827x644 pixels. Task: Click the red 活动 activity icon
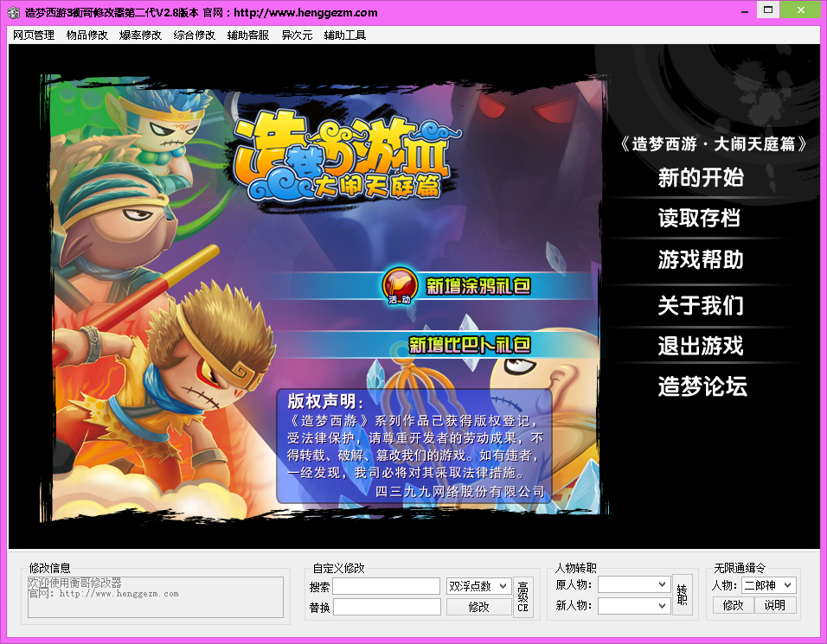(x=400, y=286)
